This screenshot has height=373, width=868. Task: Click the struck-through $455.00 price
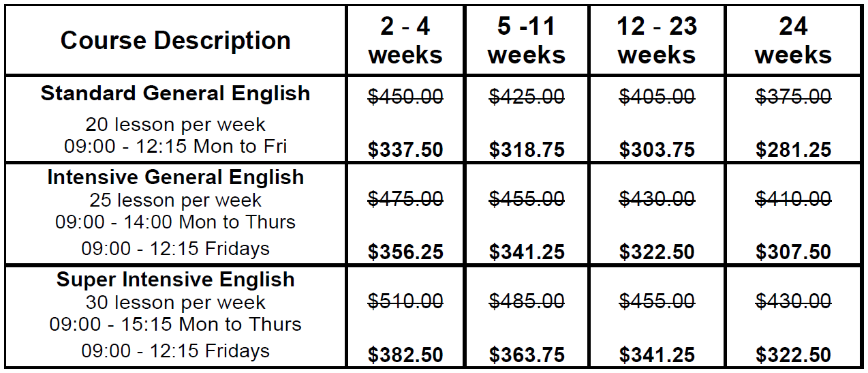[x=527, y=199]
